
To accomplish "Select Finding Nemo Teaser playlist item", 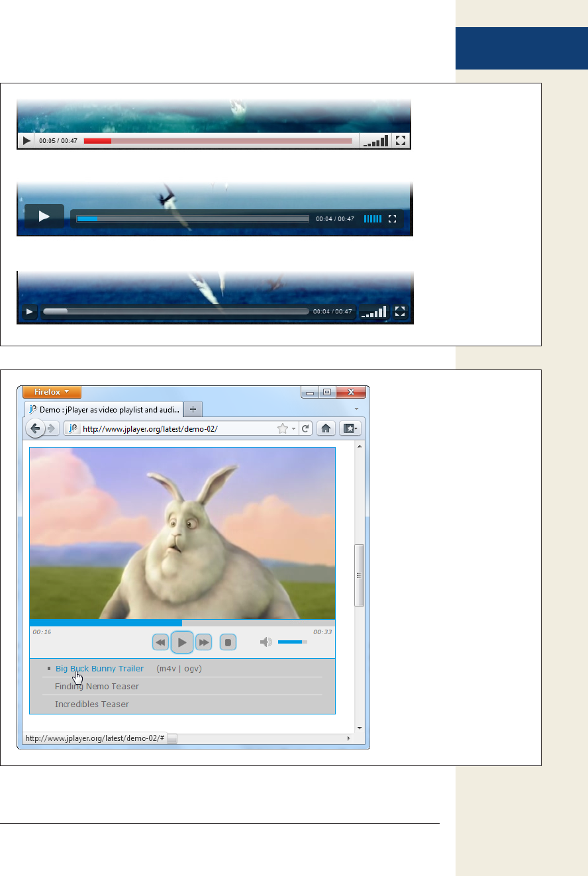I will click(x=97, y=687).
